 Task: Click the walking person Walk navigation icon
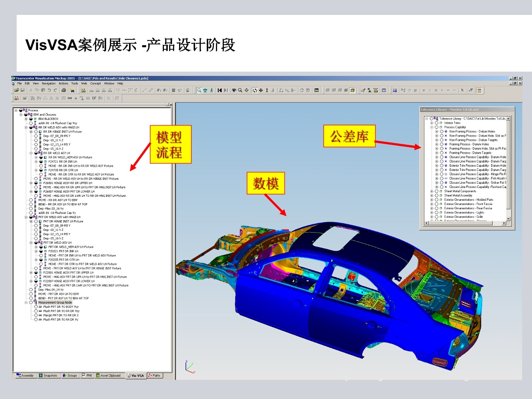[211, 90]
